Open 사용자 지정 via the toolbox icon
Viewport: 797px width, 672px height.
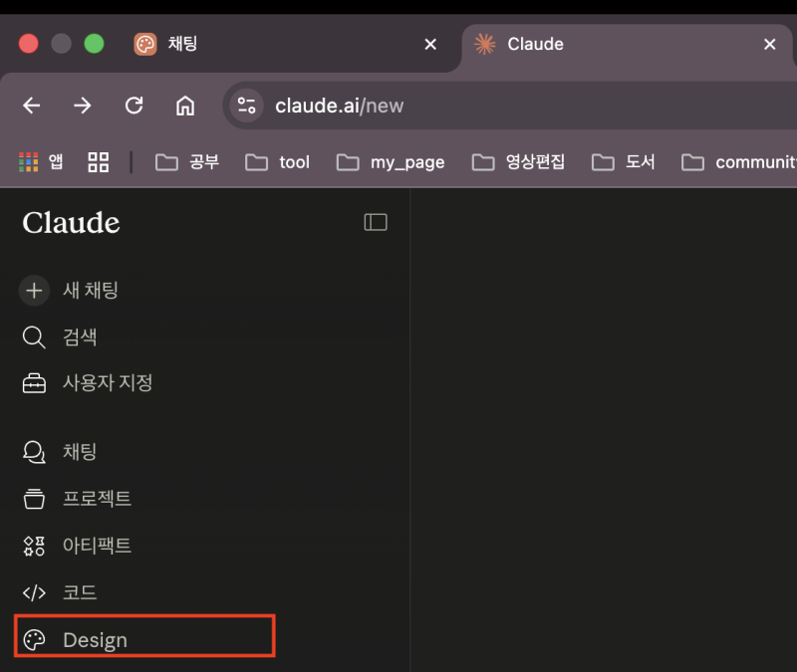(x=34, y=382)
